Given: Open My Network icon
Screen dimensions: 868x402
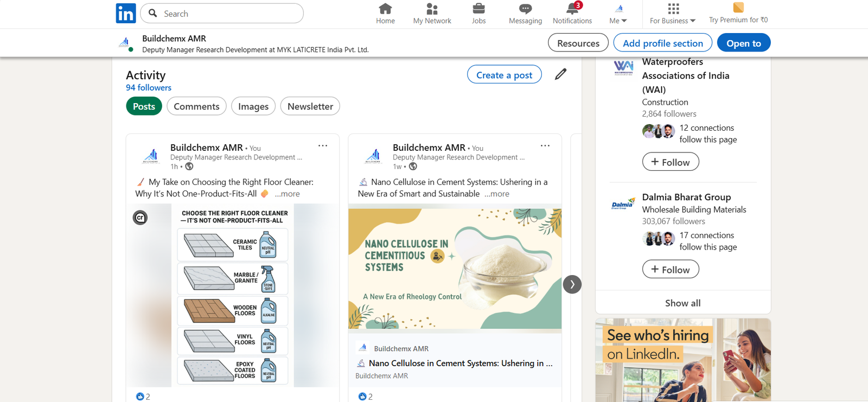Looking at the screenshot, I should (x=432, y=9).
